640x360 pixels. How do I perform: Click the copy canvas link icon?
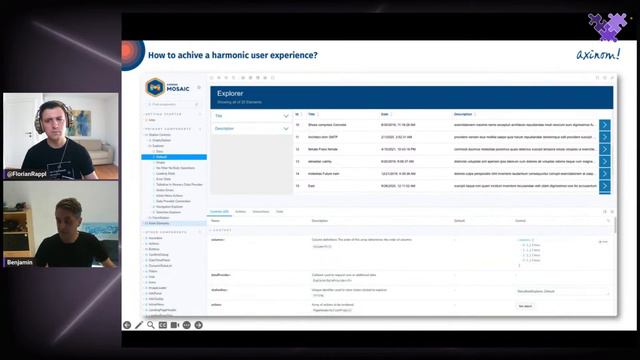[x=612, y=78]
